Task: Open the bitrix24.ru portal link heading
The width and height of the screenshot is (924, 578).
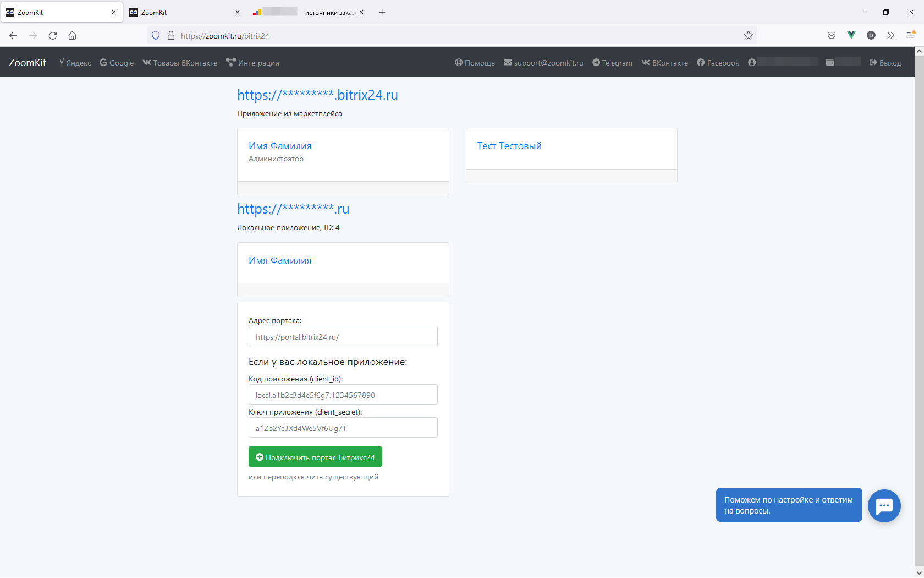Action: click(x=317, y=95)
